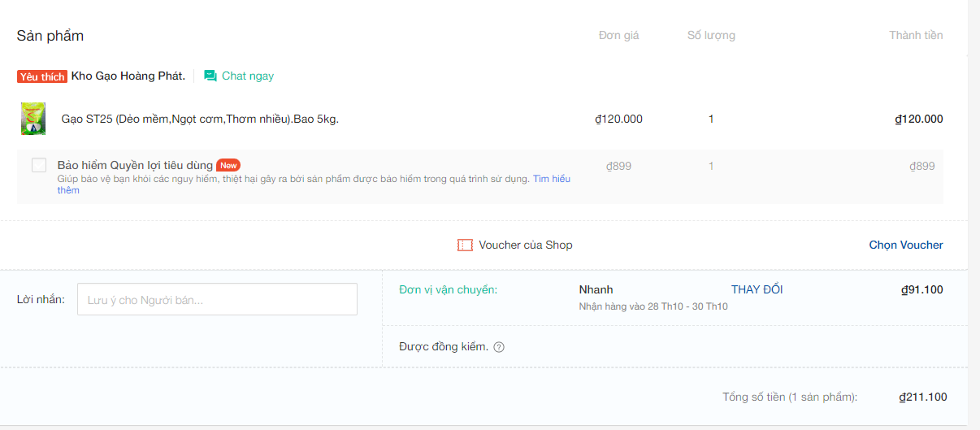Click the Voucher của Shop label
Image resolution: width=980 pixels, height=430 pixels.
(x=525, y=245)
